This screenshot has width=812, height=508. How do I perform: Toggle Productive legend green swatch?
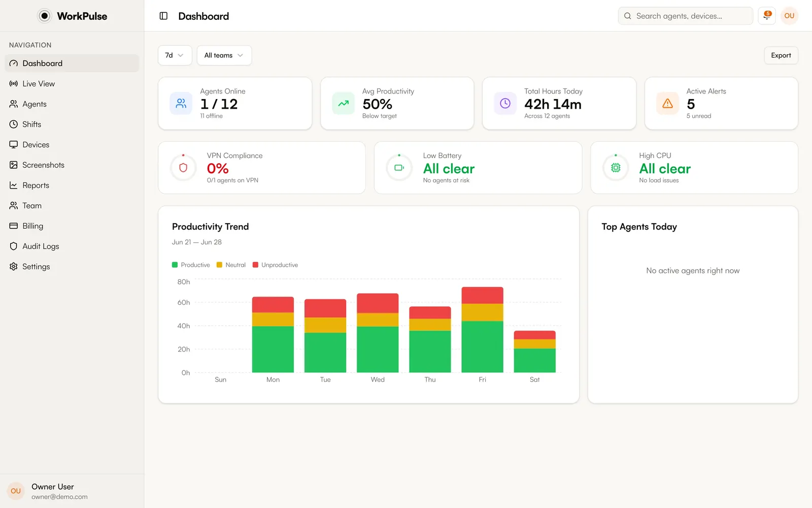click(175, 265)
